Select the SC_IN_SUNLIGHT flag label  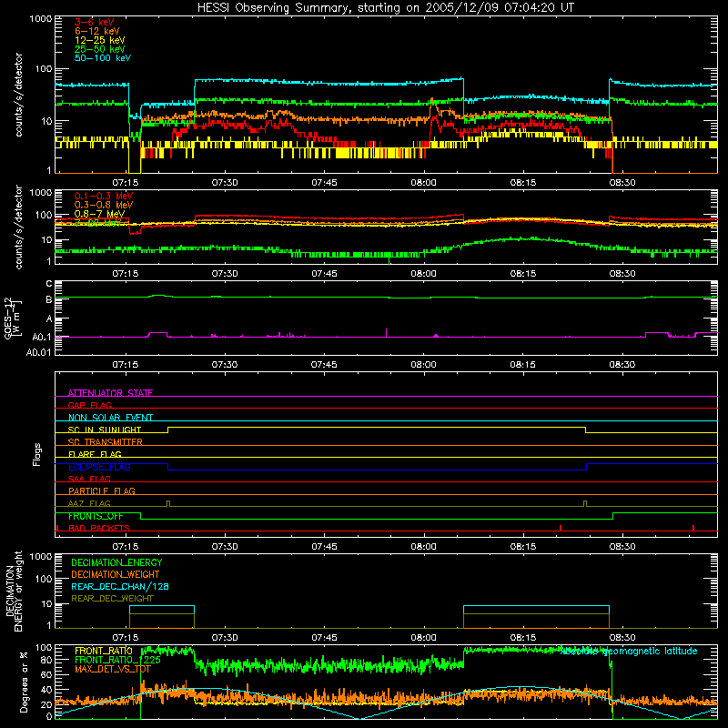(x=105, y=430)
